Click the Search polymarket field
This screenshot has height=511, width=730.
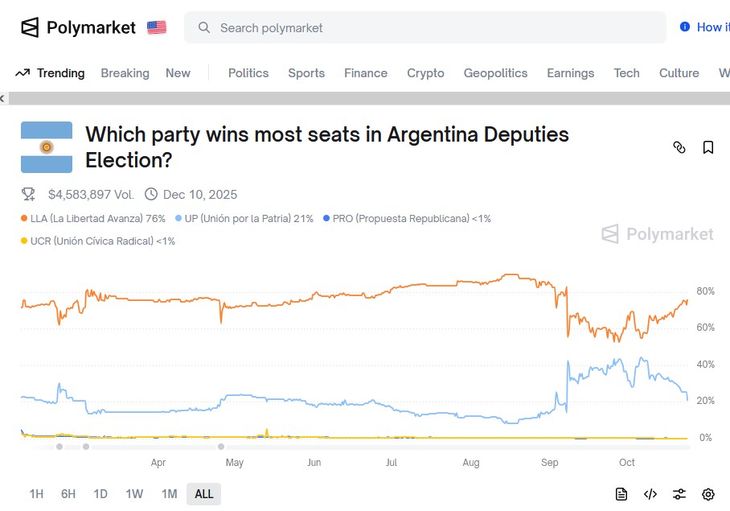(425, 28)
